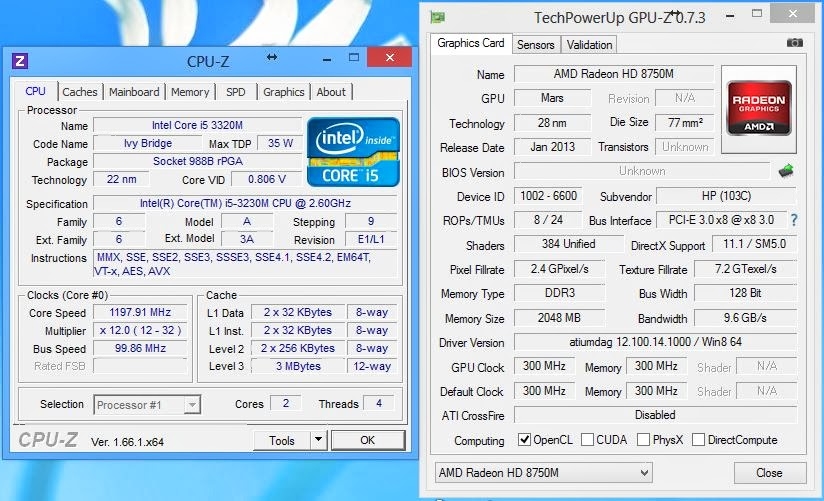Click the Memory Size 2048 MB value
This screenshot has width=824, height=501.
click(x=559, y=318)
